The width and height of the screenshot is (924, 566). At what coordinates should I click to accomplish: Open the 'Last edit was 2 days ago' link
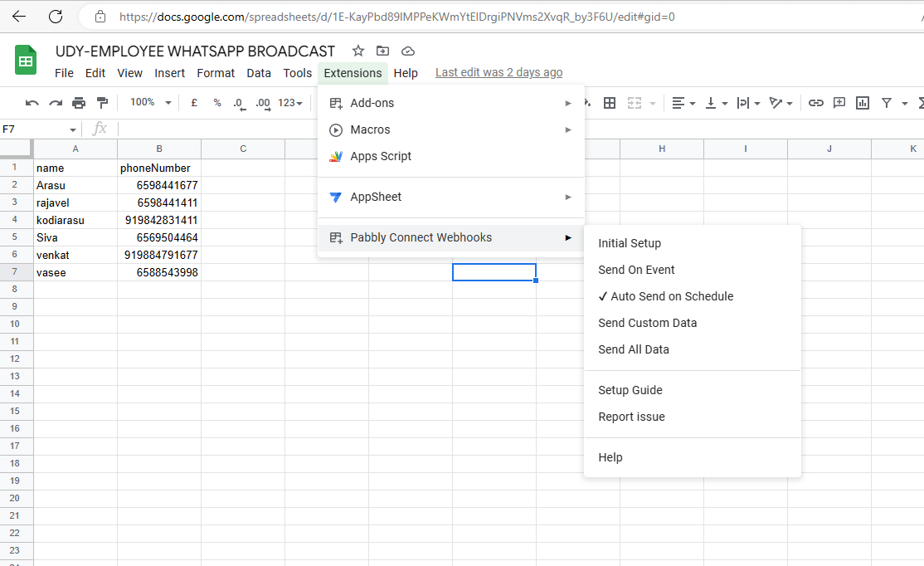pyautogui.click(x=498, y=72)
